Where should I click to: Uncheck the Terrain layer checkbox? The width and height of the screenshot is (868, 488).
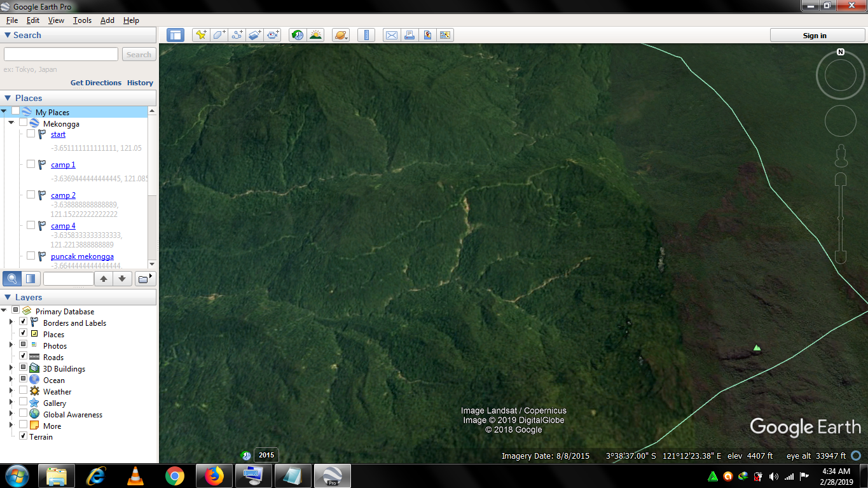pos(24,436)
